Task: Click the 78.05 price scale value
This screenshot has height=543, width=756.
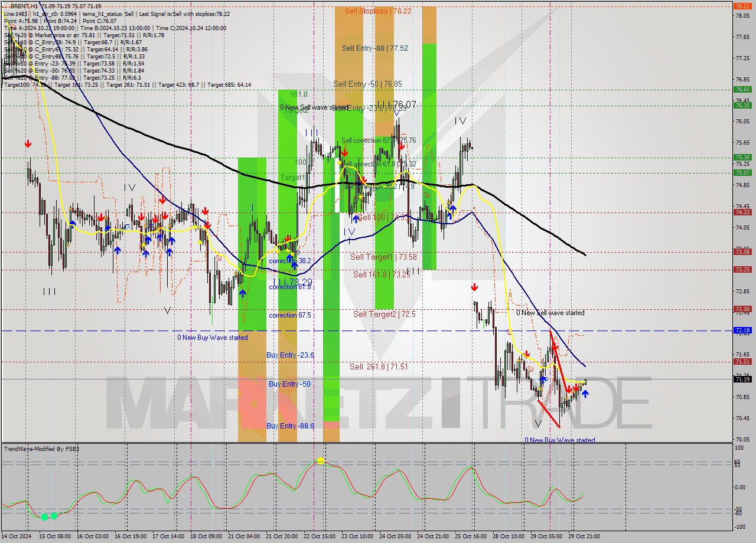Action: point(742,16)
